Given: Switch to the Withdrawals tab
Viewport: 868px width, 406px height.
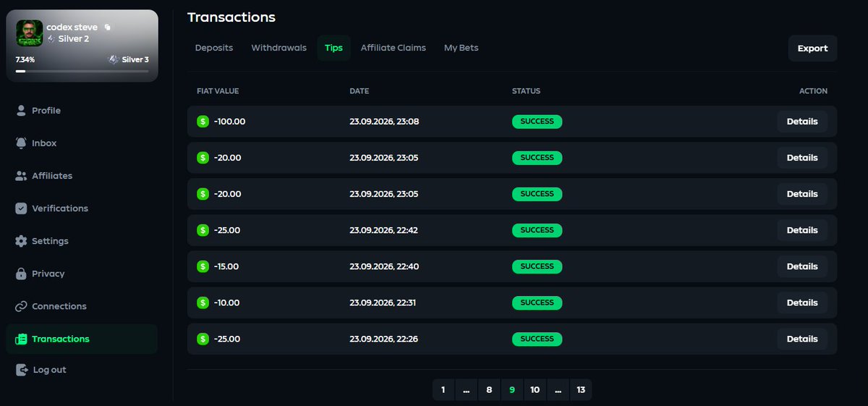Looking at the screenshot, I should tap(278, 48).
